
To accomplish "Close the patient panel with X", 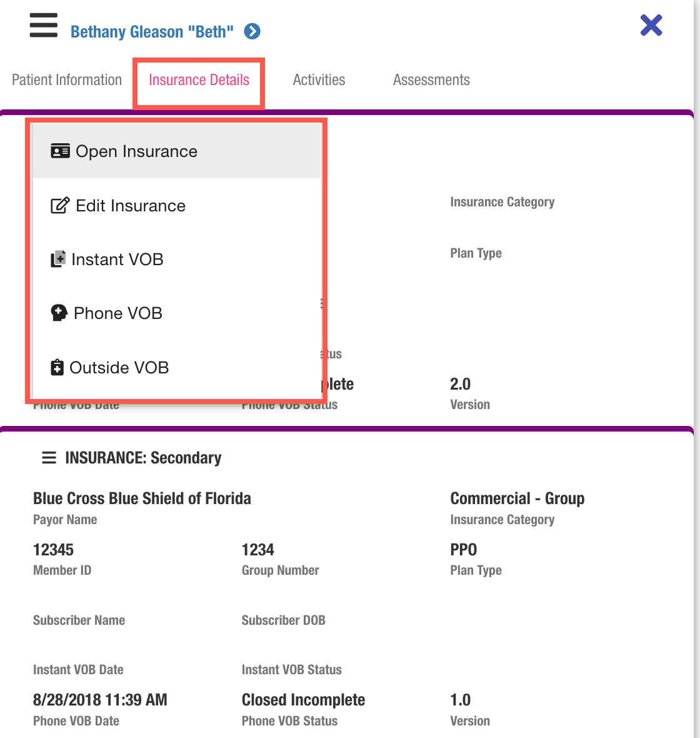I will pyautogui.click(x=651, y=26).
